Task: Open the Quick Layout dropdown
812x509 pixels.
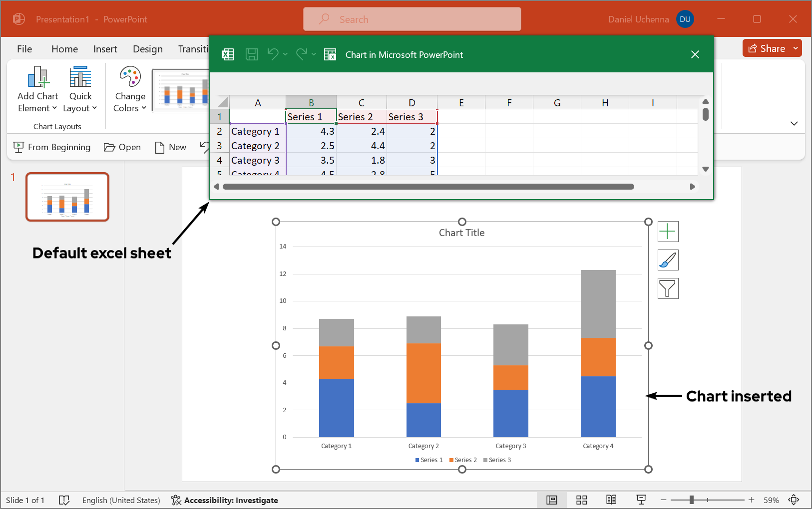Action: [x=80, y=90]
